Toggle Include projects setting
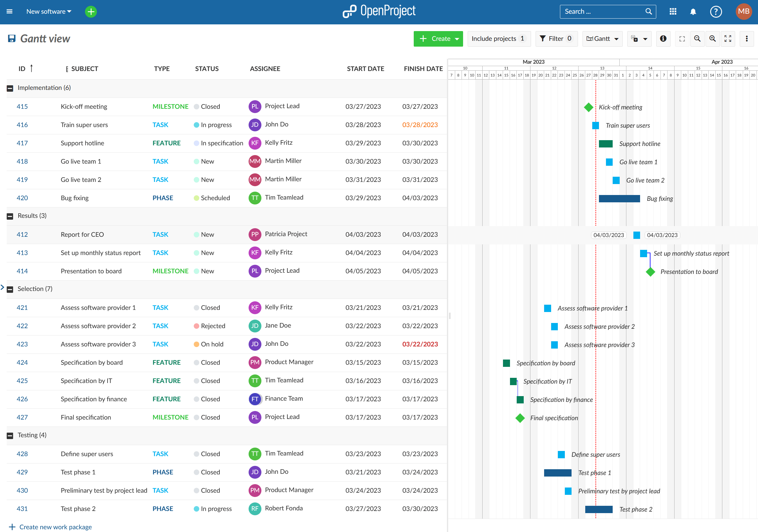The width and height of the screenshot is (758, 532). click(x=499, y=39)
